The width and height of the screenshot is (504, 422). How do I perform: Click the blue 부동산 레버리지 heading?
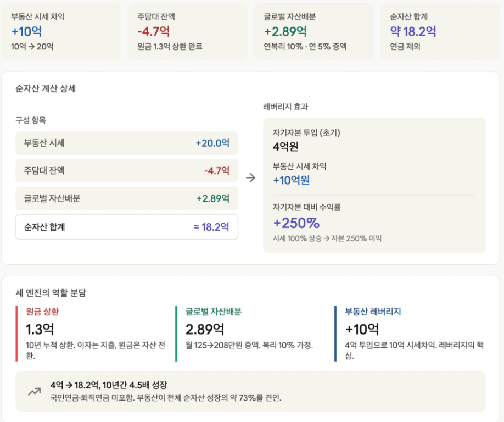click(373, 312)
